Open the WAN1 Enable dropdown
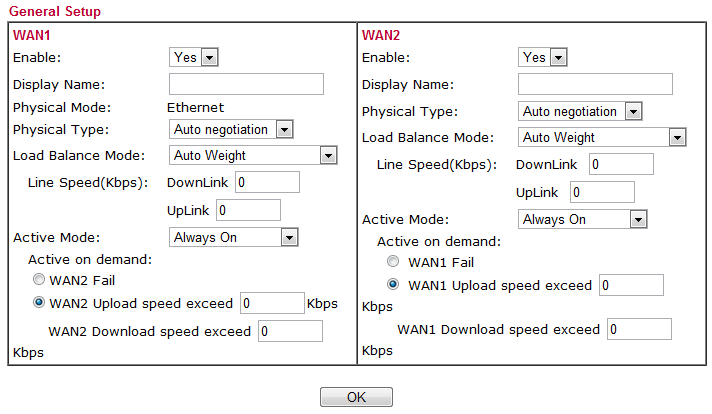The width and height of the screenshot is (712, 414). (194, 58)
